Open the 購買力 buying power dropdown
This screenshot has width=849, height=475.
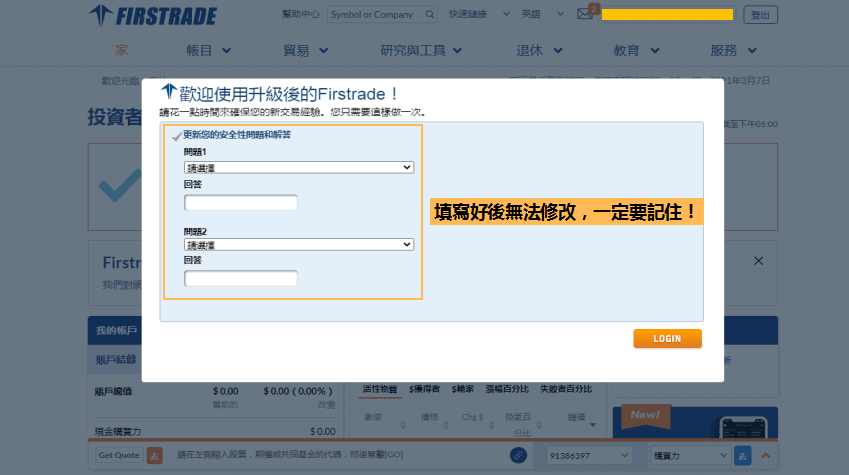point(690,456)
